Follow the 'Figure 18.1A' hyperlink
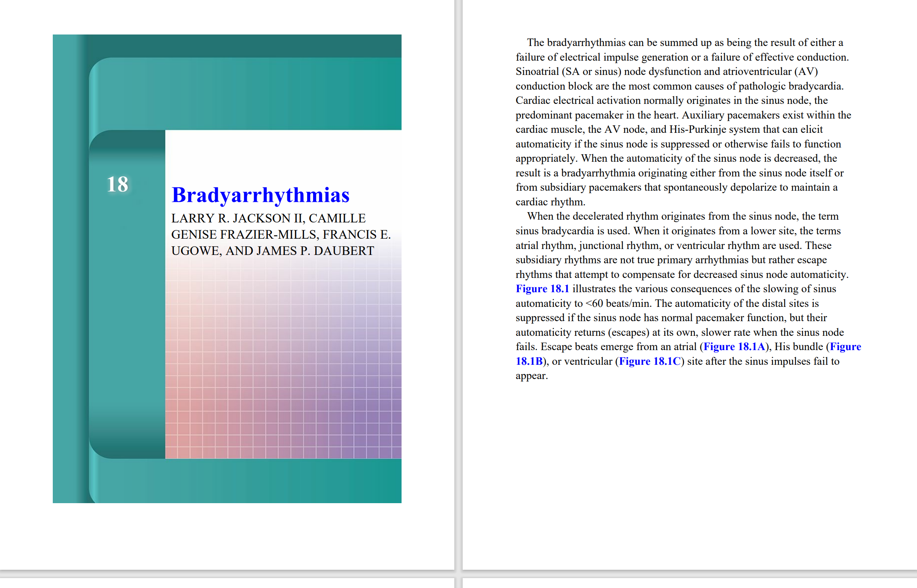 [734, 347]
